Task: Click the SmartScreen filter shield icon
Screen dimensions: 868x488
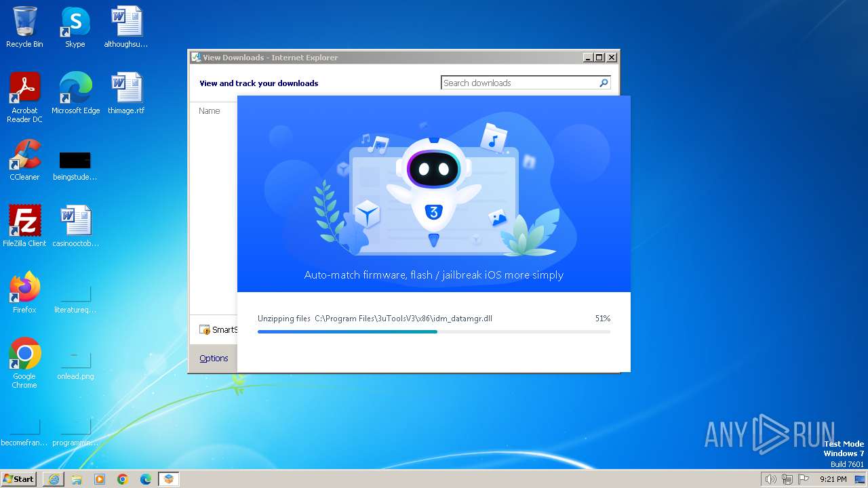Action: (x=205, y=330)
